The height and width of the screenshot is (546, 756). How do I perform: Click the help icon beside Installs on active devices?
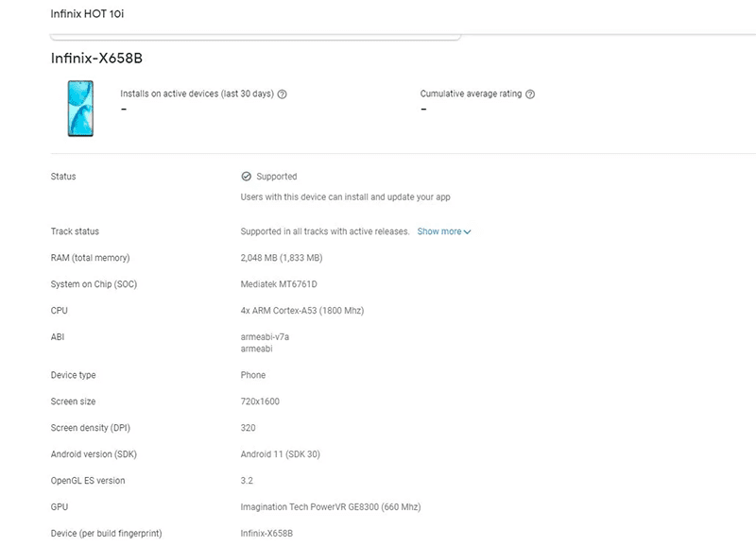click(283, 94)
